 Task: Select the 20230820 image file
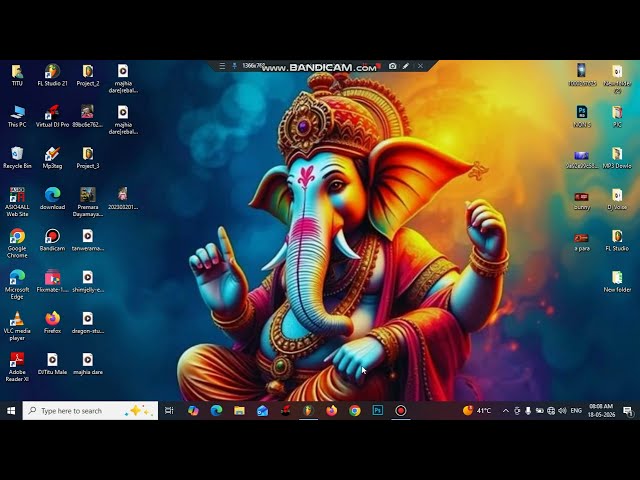point(123,199)
